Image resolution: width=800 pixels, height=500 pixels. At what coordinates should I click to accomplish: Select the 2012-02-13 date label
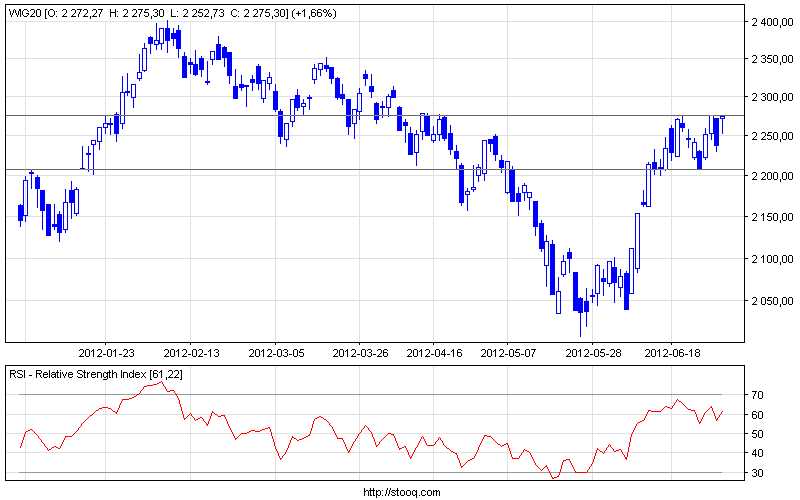tap(191, 353)
